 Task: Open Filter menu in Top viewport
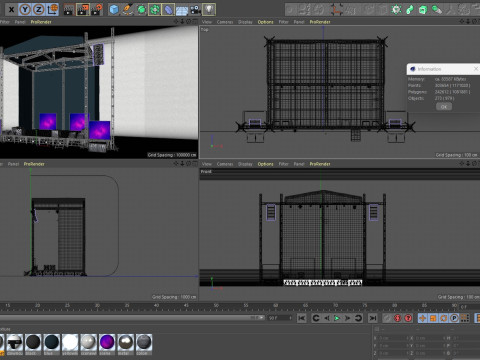(284, 22)
